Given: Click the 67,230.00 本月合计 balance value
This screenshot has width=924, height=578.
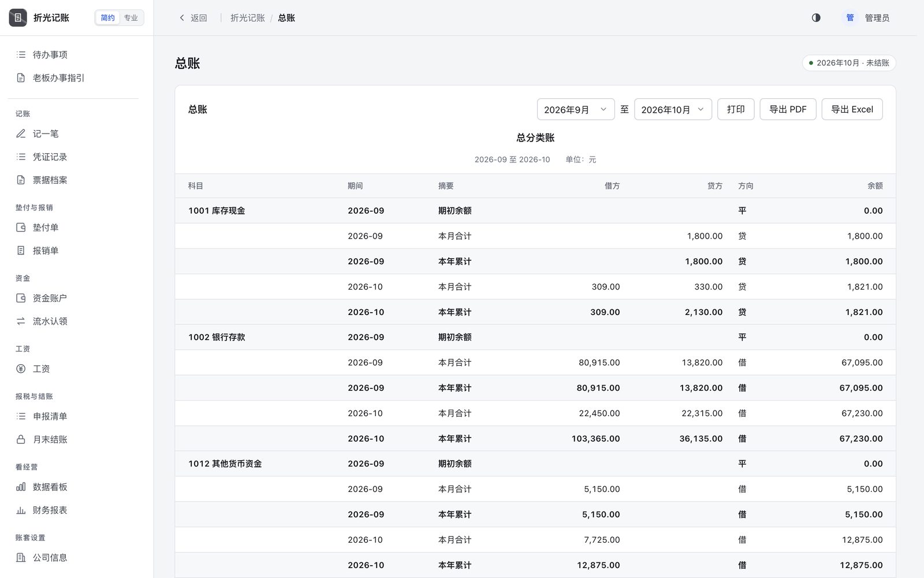Looking at the screenshot, I should (x=862, y=413).
